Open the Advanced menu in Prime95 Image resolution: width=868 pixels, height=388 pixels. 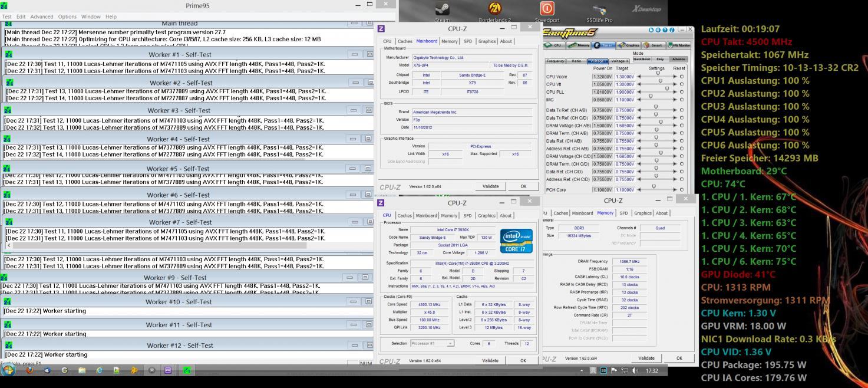click(42, 17)
